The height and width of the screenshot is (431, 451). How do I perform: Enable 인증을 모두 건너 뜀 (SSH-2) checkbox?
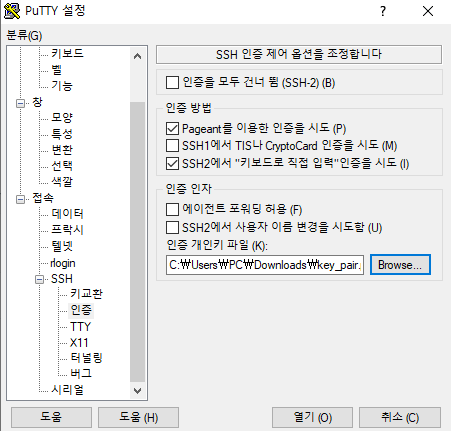pyautogui.click(x=172, y=82)
